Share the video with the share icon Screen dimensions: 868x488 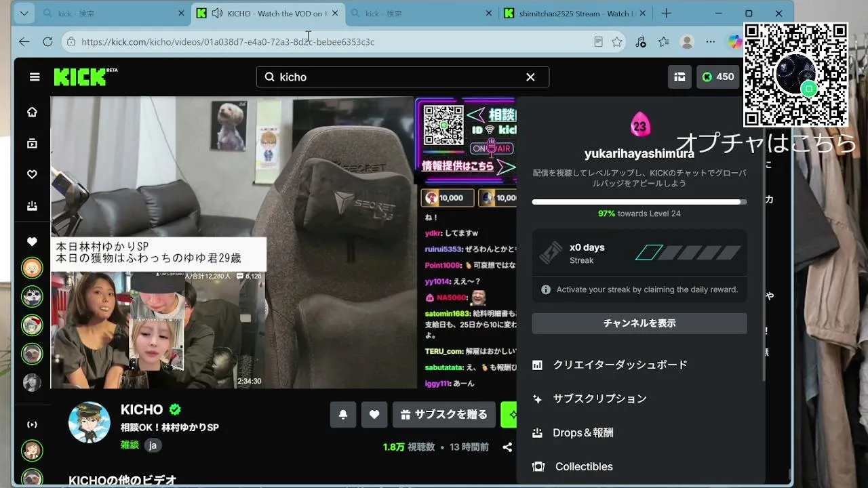click(507, 447)
